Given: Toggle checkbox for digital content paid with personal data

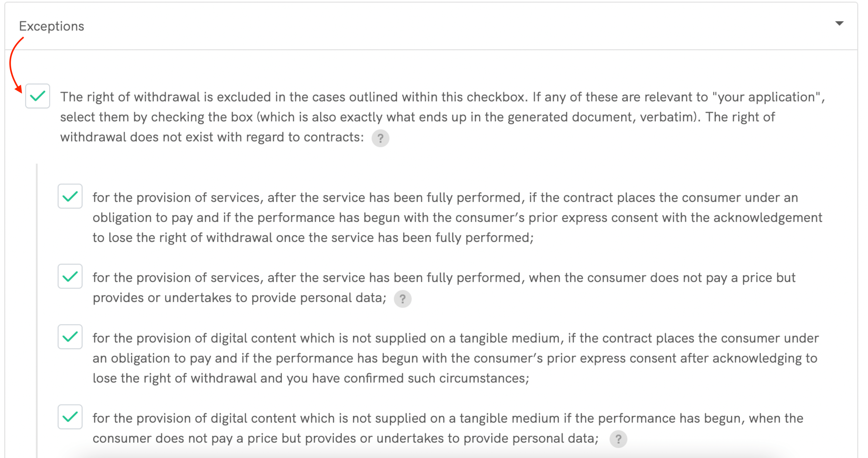Looking at the screenshot, I should 70,417.
